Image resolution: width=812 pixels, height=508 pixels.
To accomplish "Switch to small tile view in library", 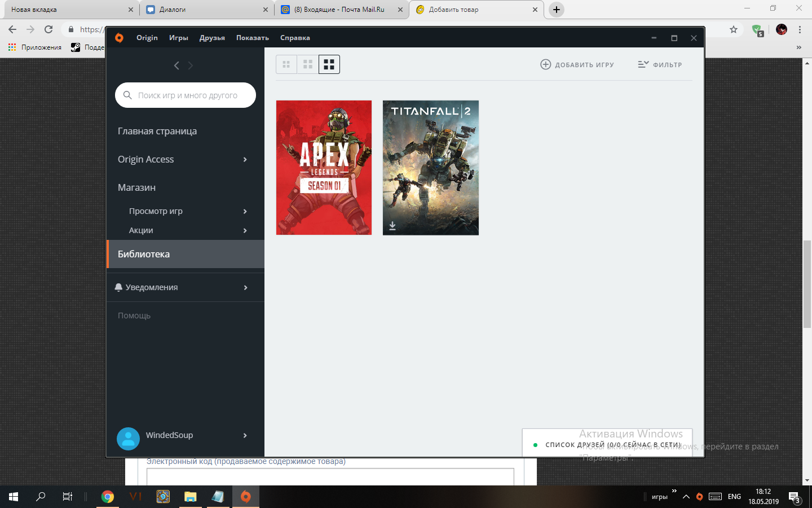I will click(x=286, y=64).
